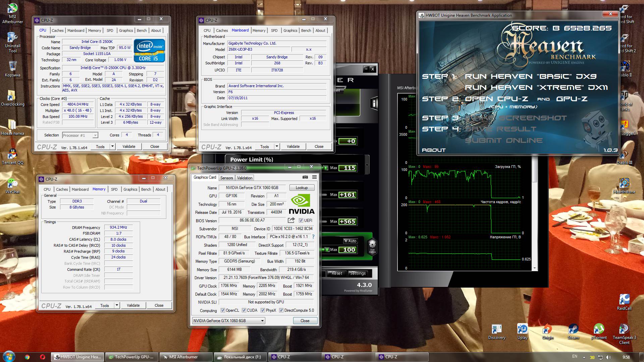Click RUN HEAVEN "BASIC" DX9
The height and width of the screenshot is (362, 644).
tap(530, 76)
